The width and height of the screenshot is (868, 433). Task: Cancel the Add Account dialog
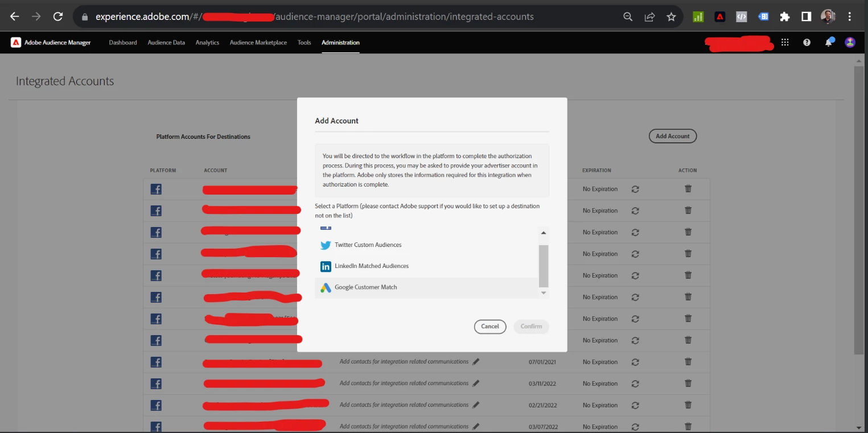point(490,327)
